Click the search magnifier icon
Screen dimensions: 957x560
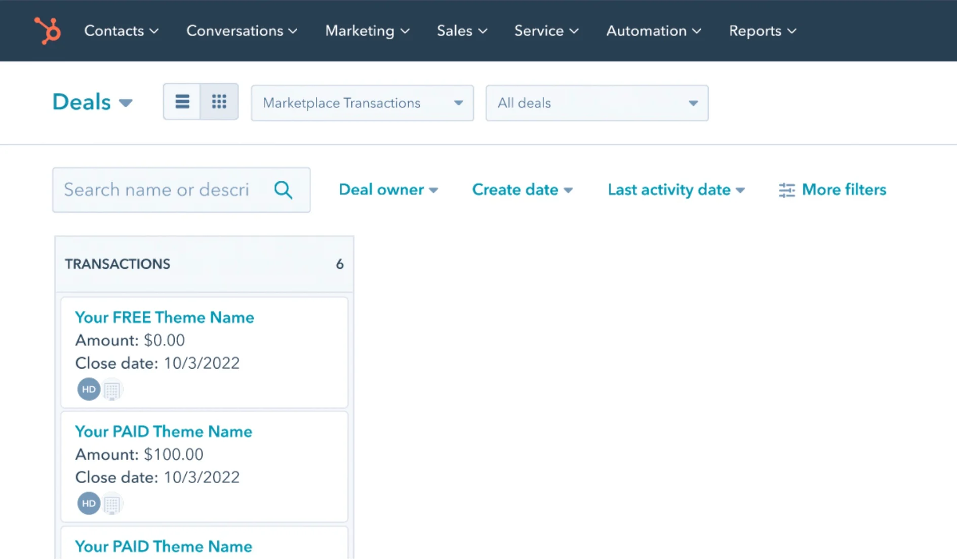(283, 190)
